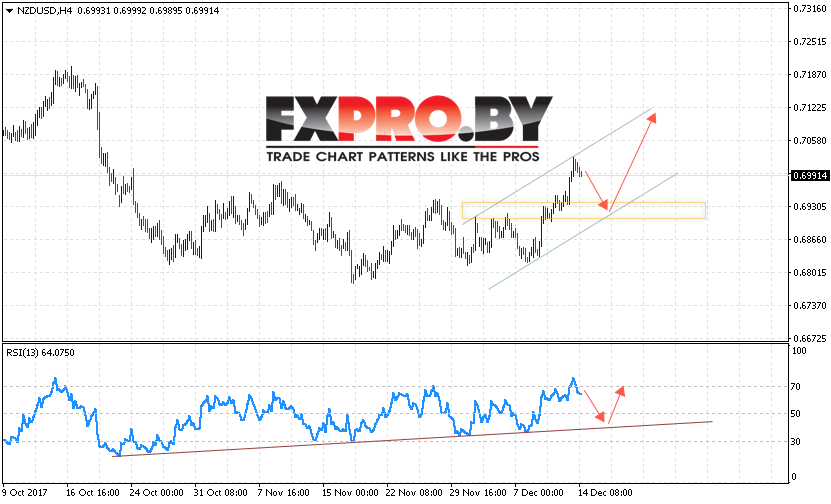Select the 0.73160 price axis label
Viewport: 831px width, 504px height.
[810, 8]
